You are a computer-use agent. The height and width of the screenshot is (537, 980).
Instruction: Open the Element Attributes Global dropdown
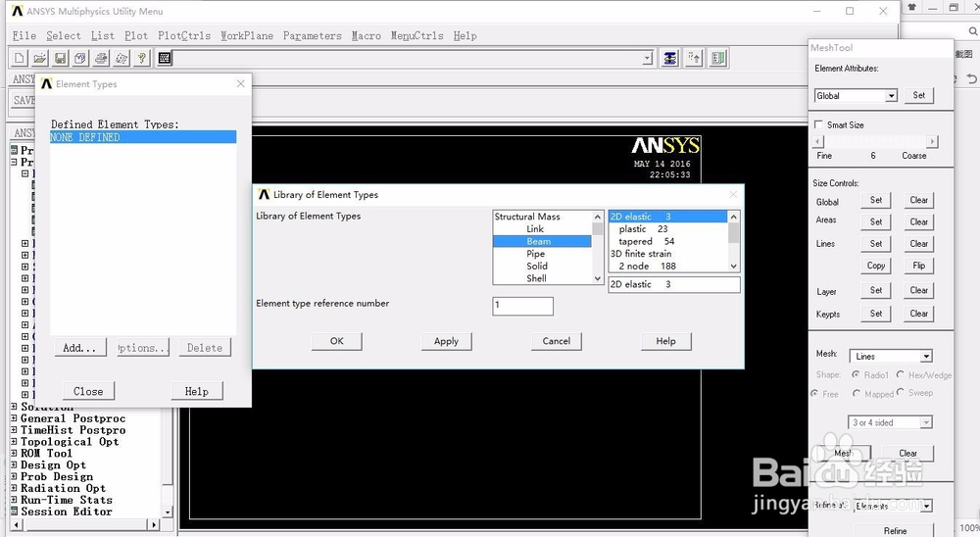pyautogui.click(x=891, y=96)
